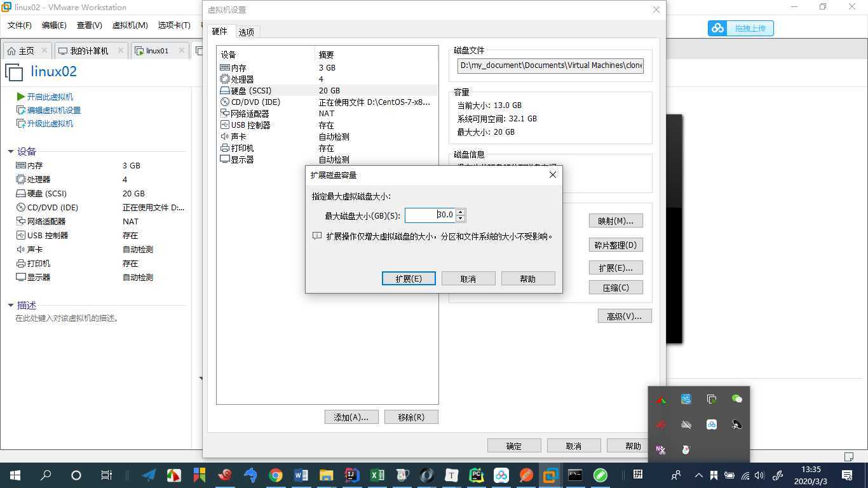The image size is (868, 488).
Task: Click the WeChat icon in tray popup
Action: click(x=737, y=399)
